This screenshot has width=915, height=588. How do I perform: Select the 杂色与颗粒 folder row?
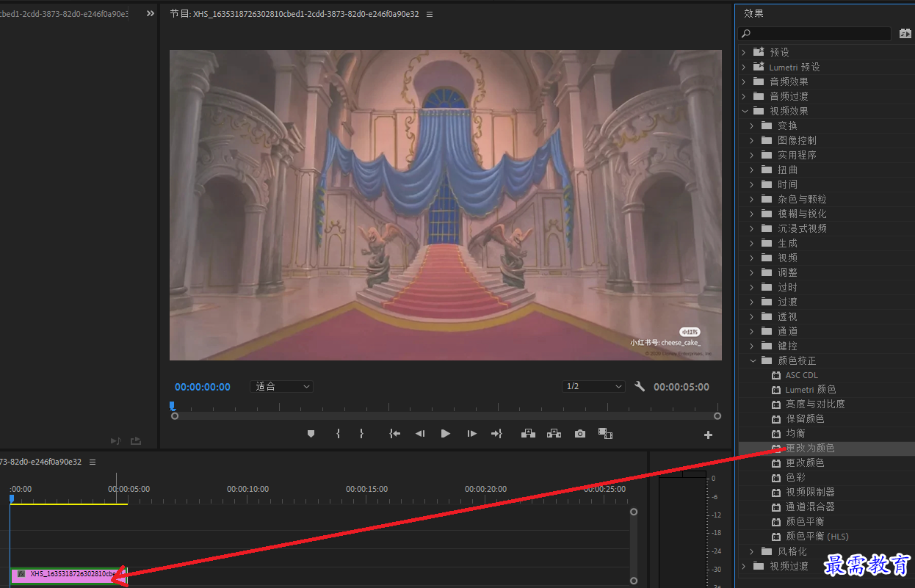(x=825, y=199)
